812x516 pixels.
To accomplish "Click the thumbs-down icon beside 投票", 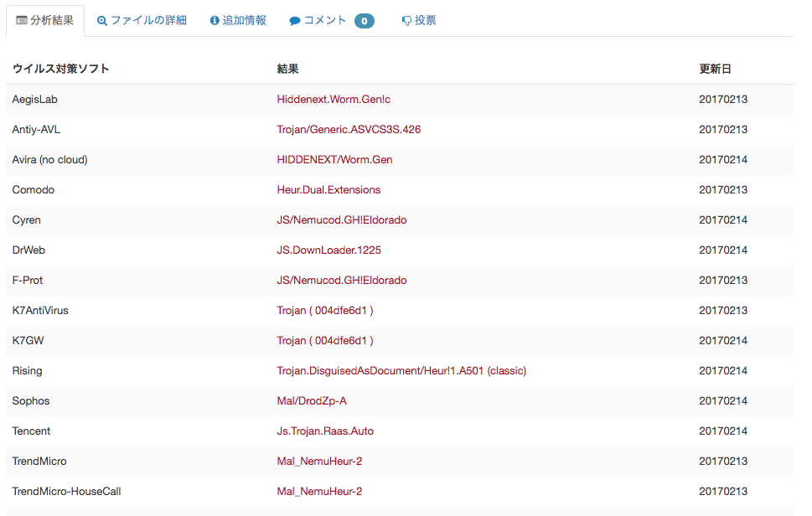I will pyautogui.click(x=406, y=21).
